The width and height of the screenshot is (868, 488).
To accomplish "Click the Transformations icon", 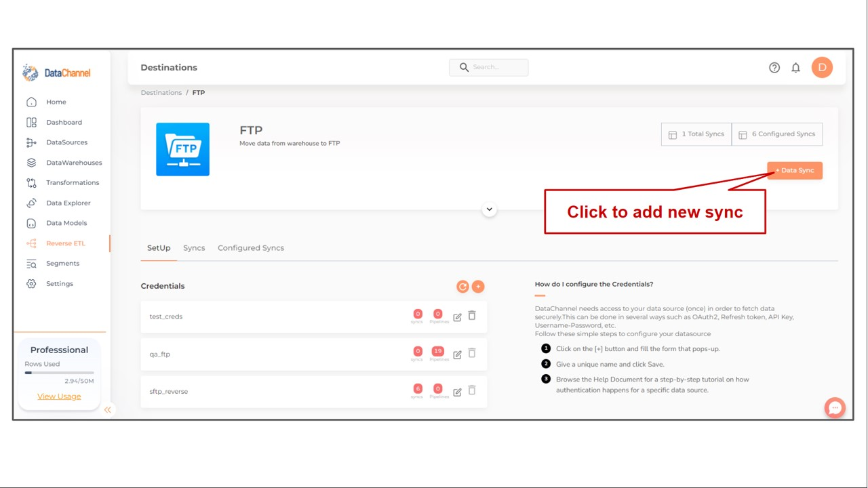I will pyautogui.click(x=31, y=183).
